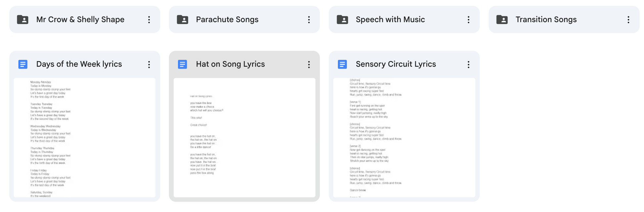
Task: Select the Transition Songs folder name
Action: click(x=546, y=20)
